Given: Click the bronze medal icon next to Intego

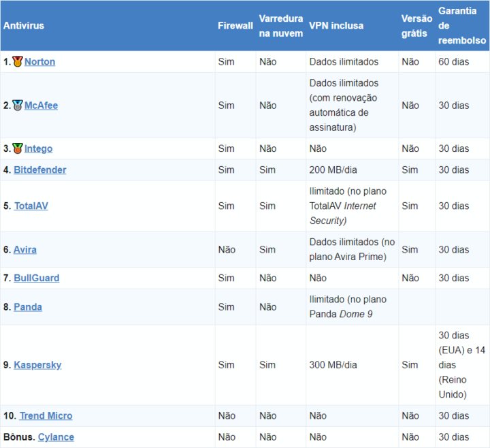Looking at the screenshot, I should tap(18, 148).
